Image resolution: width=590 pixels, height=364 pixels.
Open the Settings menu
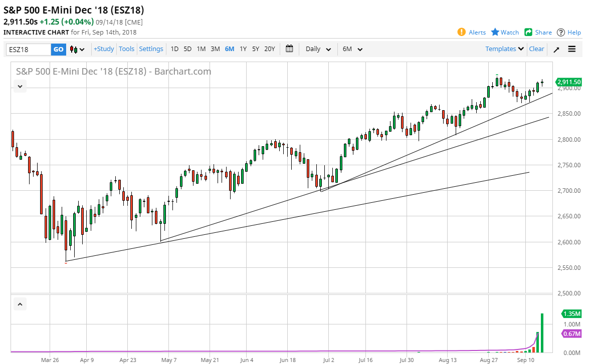151,49
